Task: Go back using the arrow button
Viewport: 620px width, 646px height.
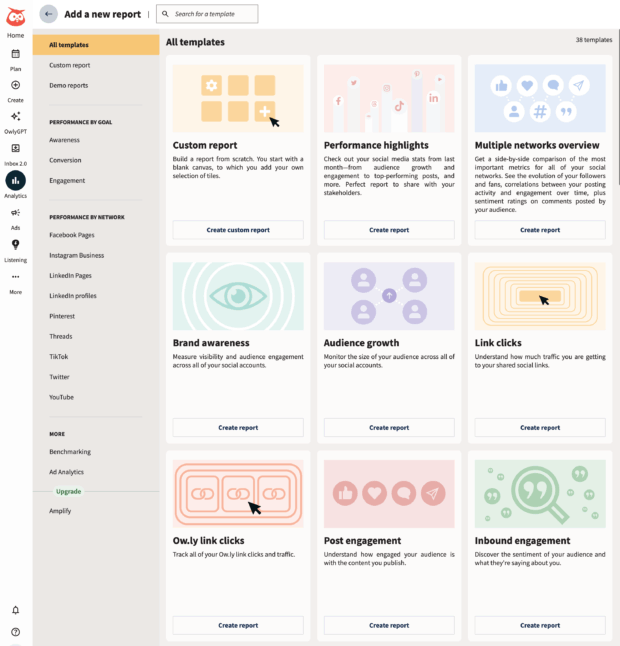Action: 49,14
